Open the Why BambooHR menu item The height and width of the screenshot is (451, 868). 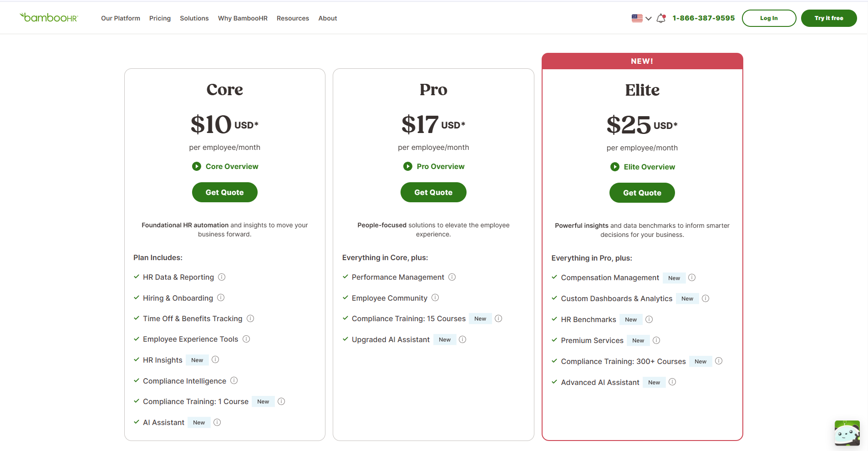point(243,18)
